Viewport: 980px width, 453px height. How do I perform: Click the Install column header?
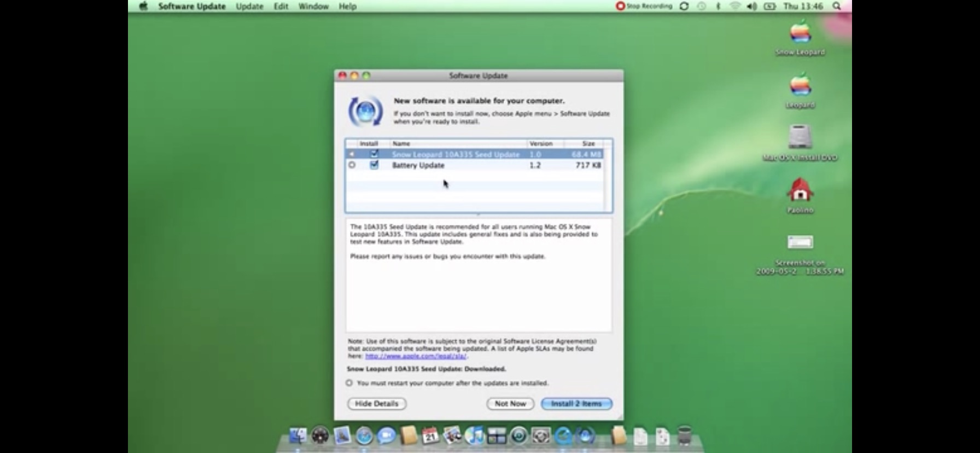(x=369, y=143)
